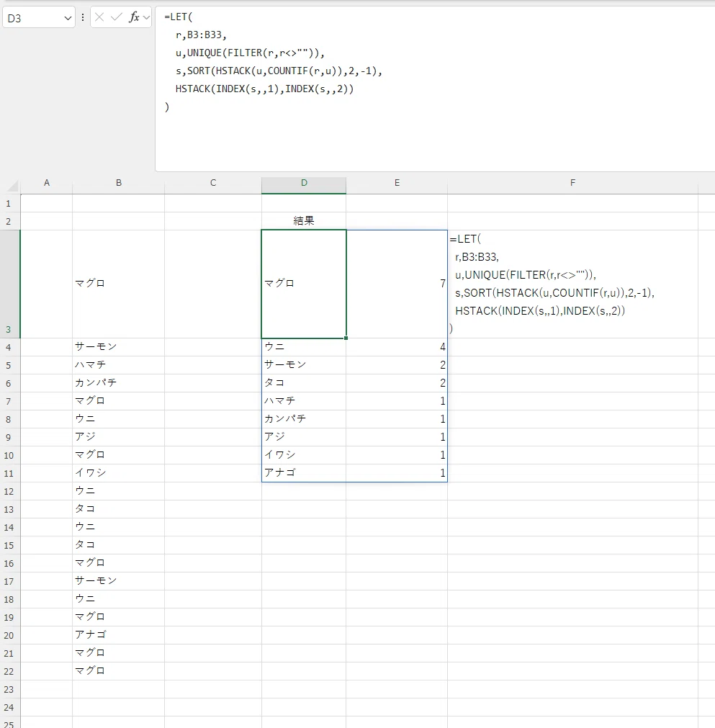Click cell B11 containing イワシ
This screenshot has width=715, height=728.
118,473
